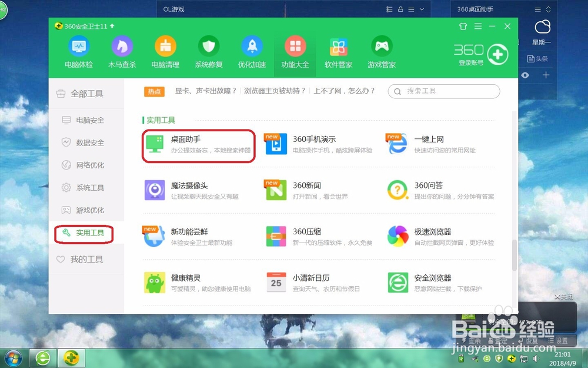The width and height of the screenshot is (588, 368).
Task: Open the hamburger menu in the 360安全卫士 titlebar
Action: pyautogui.click(x=477, y=26)
